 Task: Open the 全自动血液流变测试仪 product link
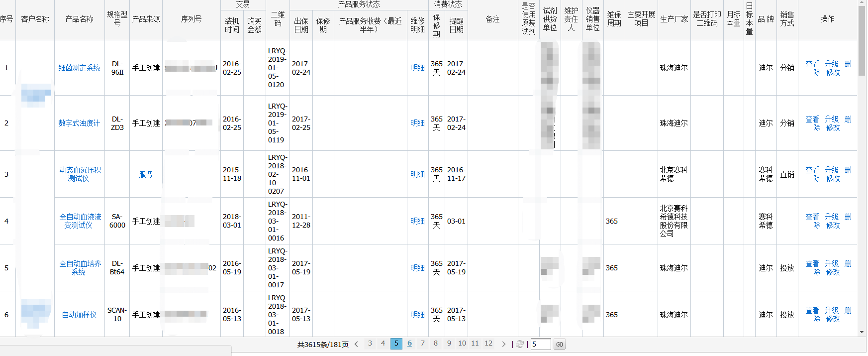(80, 221)
